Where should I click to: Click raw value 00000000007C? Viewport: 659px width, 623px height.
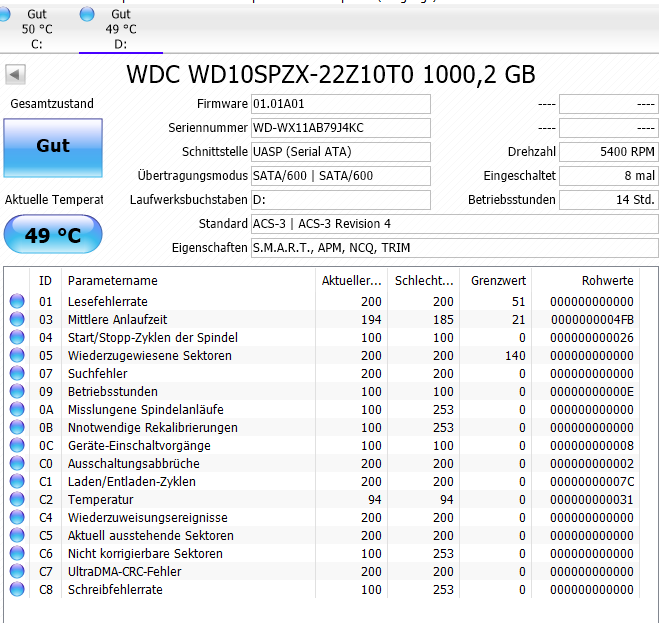(x=592, y=481)
